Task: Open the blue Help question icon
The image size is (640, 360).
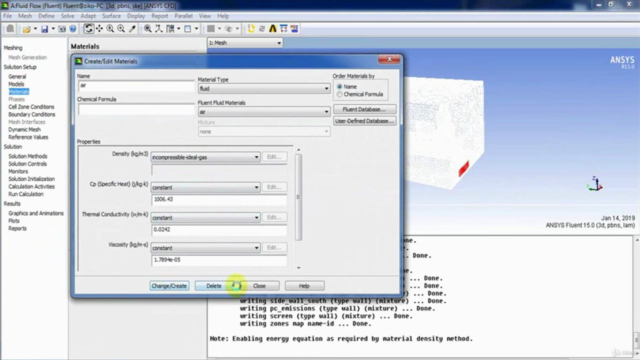Action: (73, 29)
